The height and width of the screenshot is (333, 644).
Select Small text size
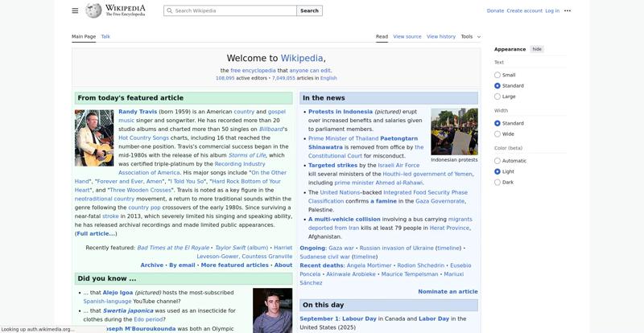click(497, 75)
